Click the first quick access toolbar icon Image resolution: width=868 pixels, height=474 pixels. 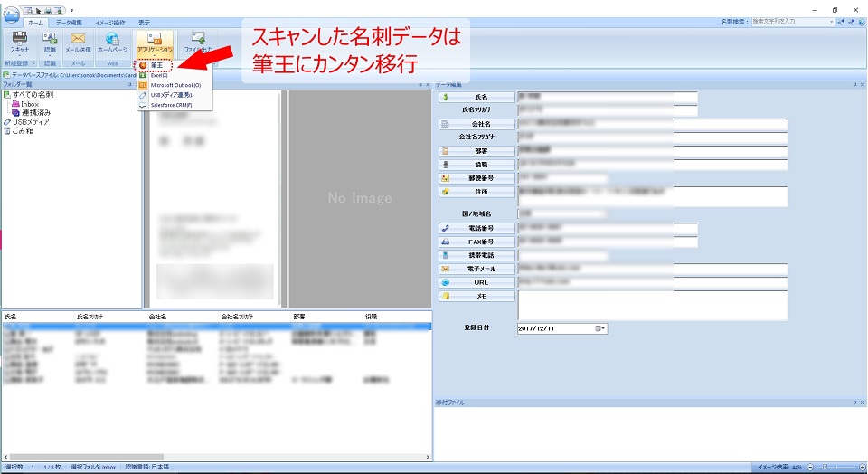29,11
